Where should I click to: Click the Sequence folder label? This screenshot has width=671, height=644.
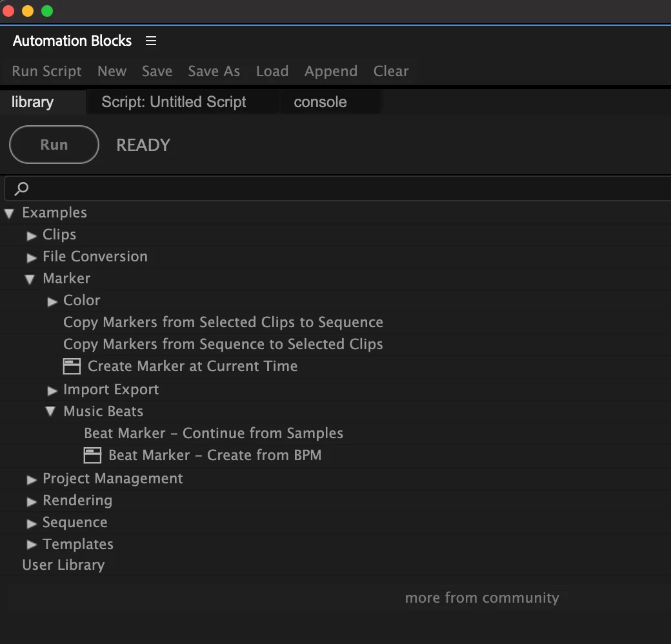coord(75,523)
